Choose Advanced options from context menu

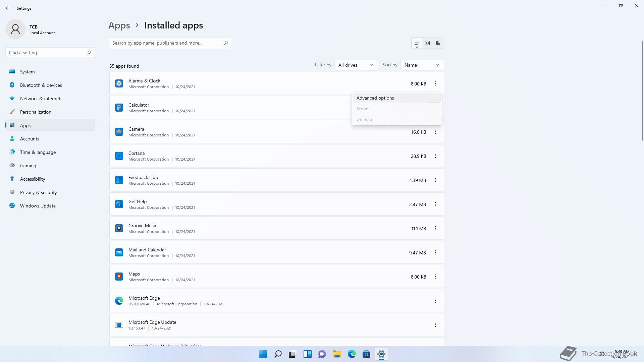396,98
